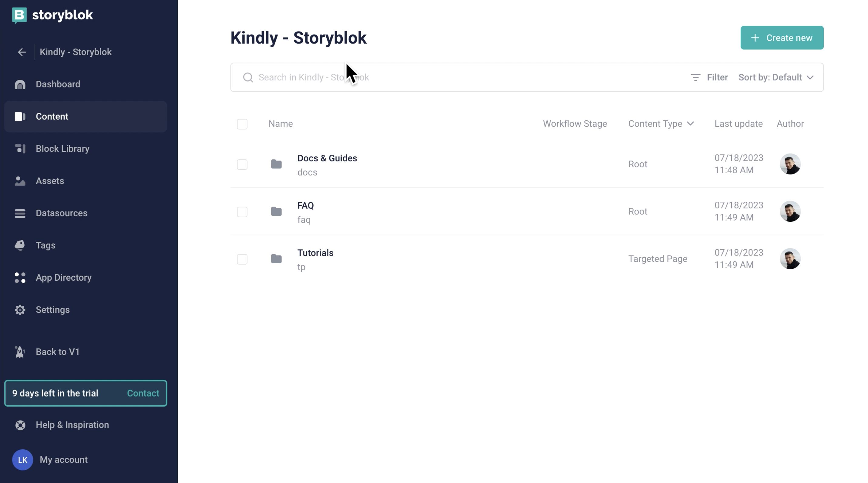Click the search magnifier icon
868x483 pixels.
(x=248, y=78)
